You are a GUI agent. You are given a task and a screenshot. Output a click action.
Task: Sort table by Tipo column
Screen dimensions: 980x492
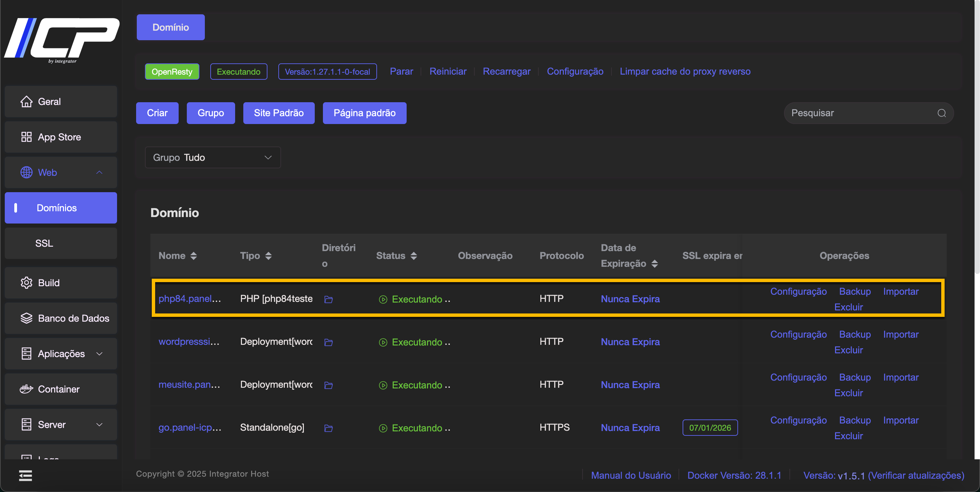[268, 256]
